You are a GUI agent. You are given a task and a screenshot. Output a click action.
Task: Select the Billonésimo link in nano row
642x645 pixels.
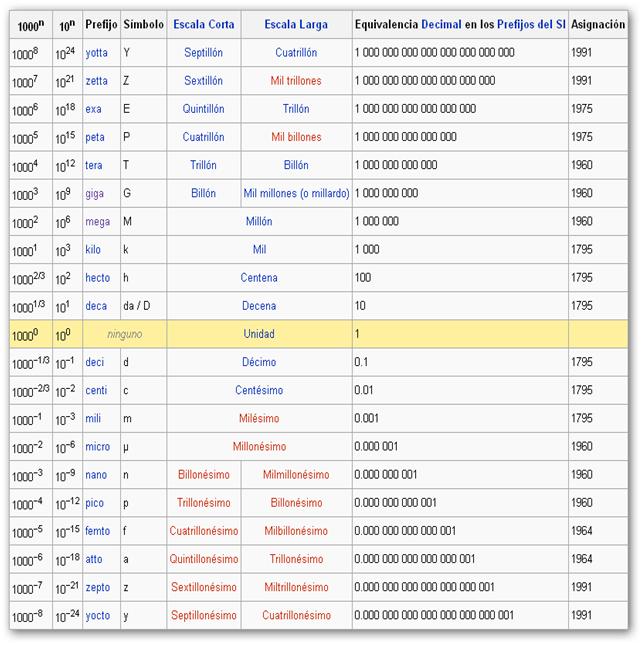click(x=204, y=475)
